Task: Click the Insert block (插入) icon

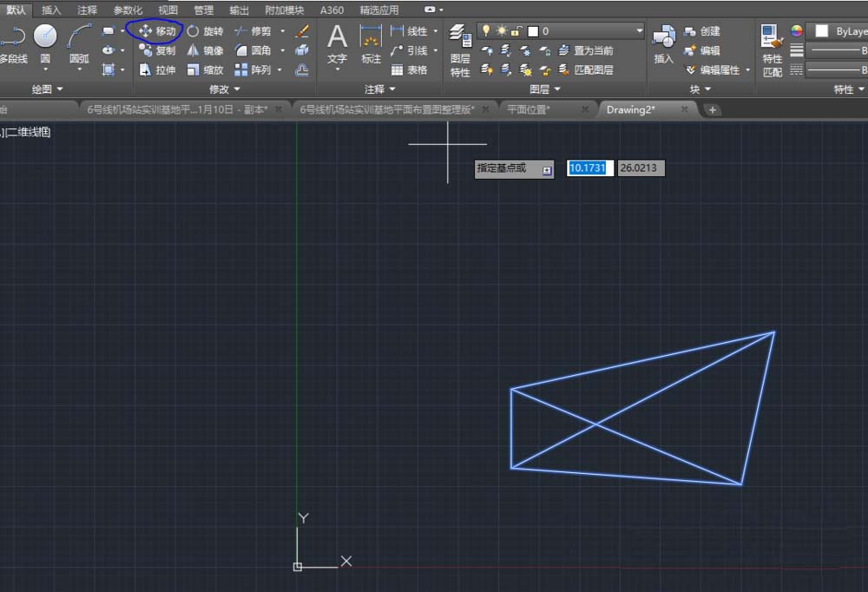Action: 663,43
